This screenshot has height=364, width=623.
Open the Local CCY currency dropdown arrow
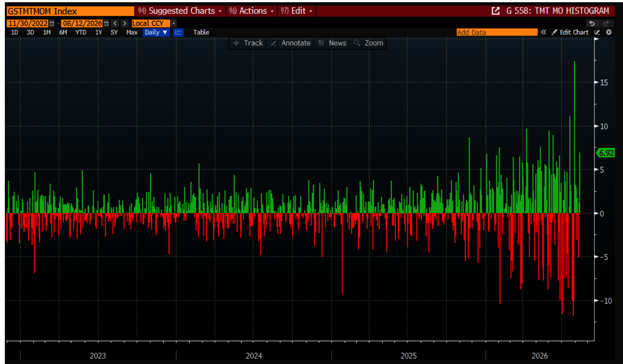pyautogui.click(x=174, y=23)
